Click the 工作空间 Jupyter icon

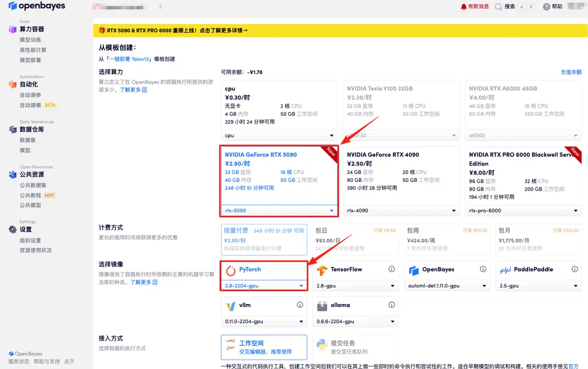point(231,344)
